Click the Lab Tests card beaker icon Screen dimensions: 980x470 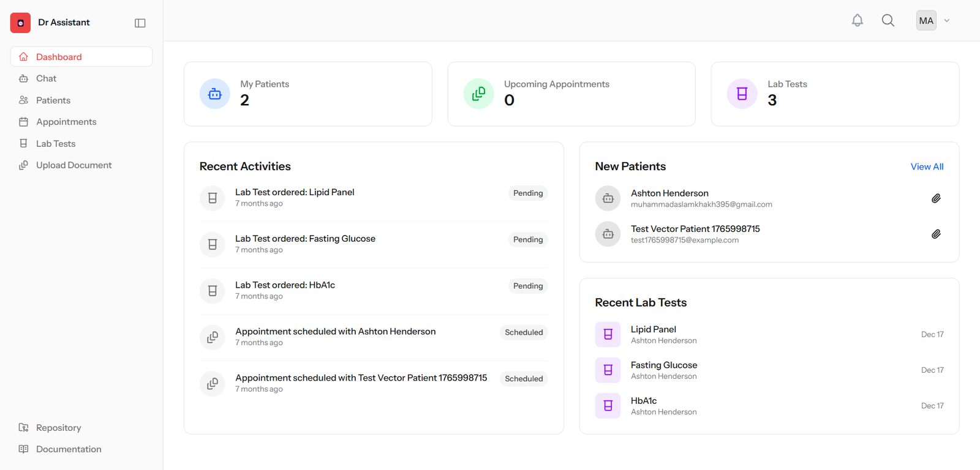(742, 94)
